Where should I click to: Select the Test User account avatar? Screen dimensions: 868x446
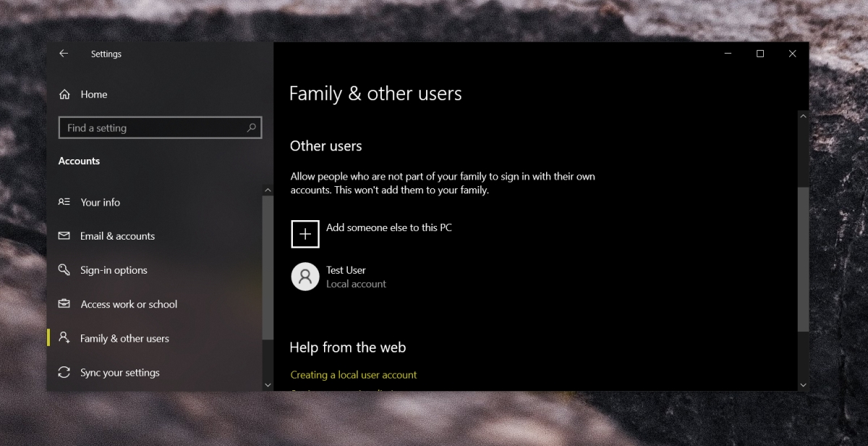(x=305, y=277)
